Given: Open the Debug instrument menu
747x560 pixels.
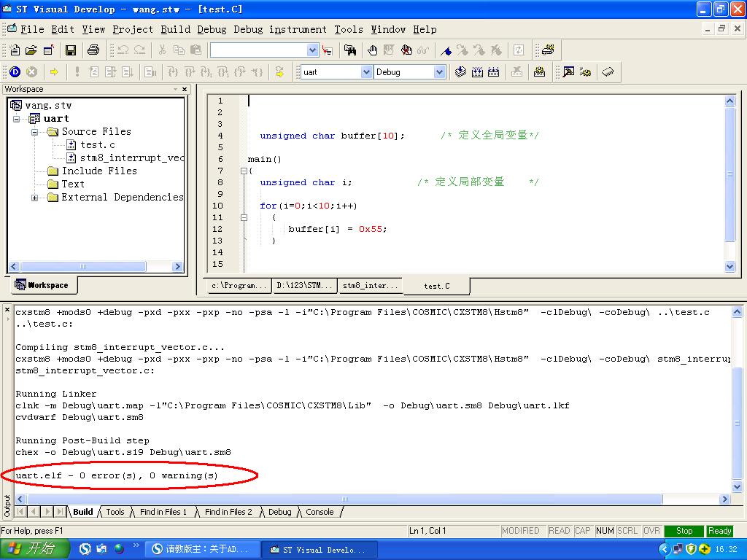Looking at the screenshot, I should [280, 29].
